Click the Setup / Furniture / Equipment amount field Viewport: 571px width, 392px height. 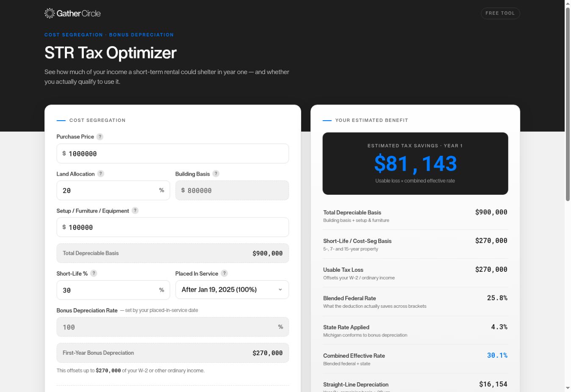point(173,227)
